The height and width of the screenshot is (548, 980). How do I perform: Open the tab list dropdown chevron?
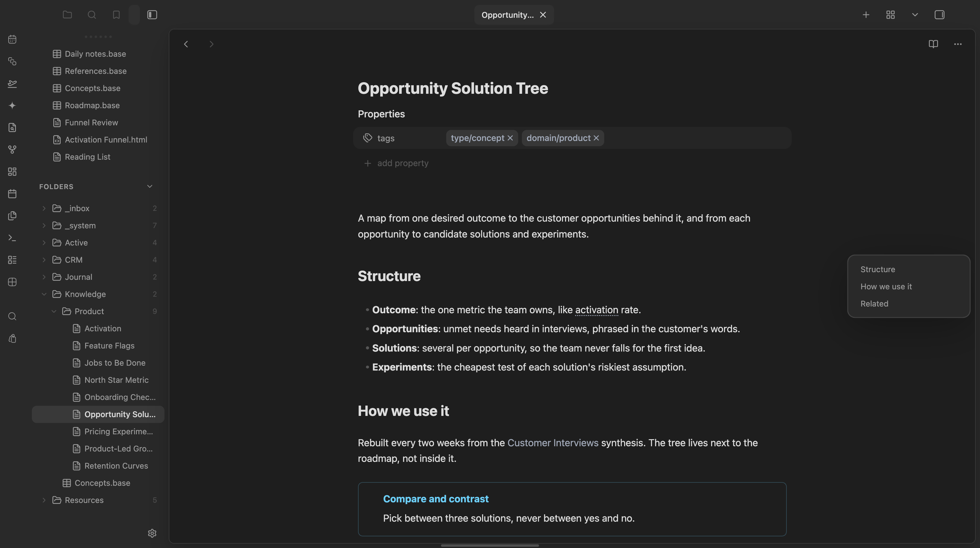pyautogui.click(x=915, y=15)
